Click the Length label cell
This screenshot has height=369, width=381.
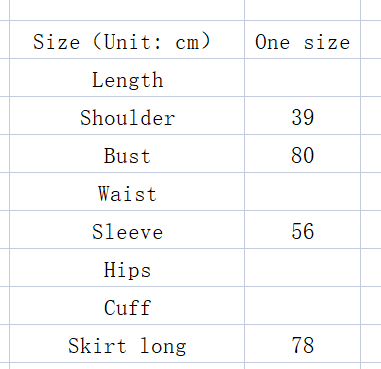coord(127,78)
